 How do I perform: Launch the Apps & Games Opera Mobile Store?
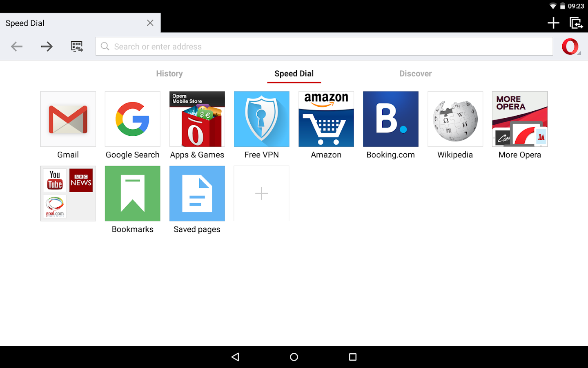point(197,119)
